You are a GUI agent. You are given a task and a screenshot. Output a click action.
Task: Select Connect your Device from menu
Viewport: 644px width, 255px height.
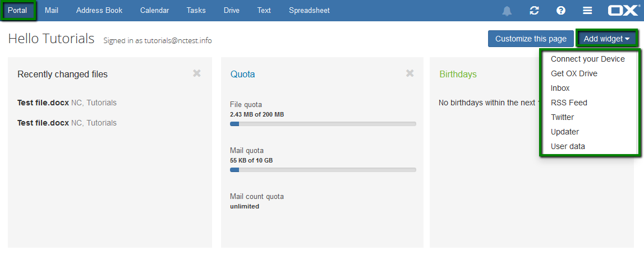tap(588, 59)
